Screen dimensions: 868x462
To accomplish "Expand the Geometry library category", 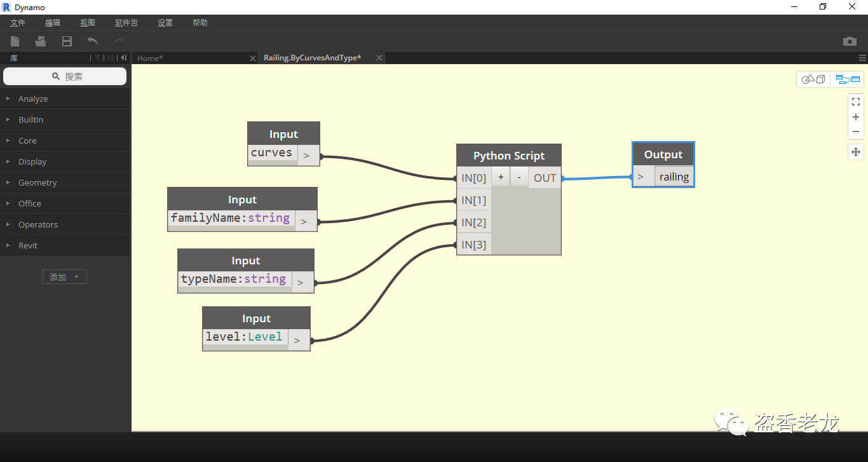I will (65, 182).
